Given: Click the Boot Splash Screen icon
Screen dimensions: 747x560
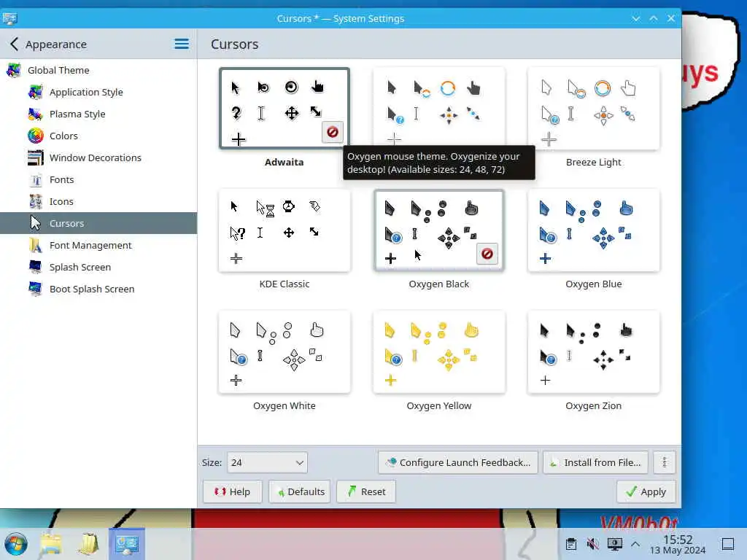Looking at the screenshot, I should tap(35, 289).
